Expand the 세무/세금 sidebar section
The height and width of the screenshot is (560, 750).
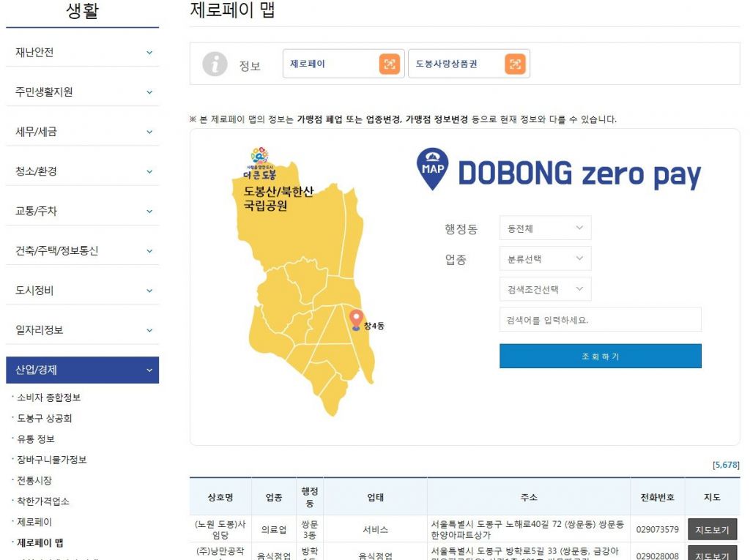pos(82,132)
